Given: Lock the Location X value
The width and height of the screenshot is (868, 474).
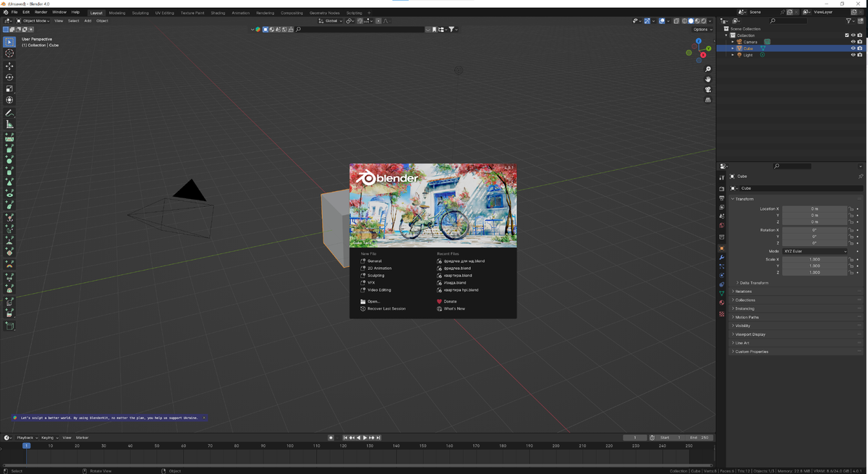Looking at the screenshot, I should (x=851, y=208).
